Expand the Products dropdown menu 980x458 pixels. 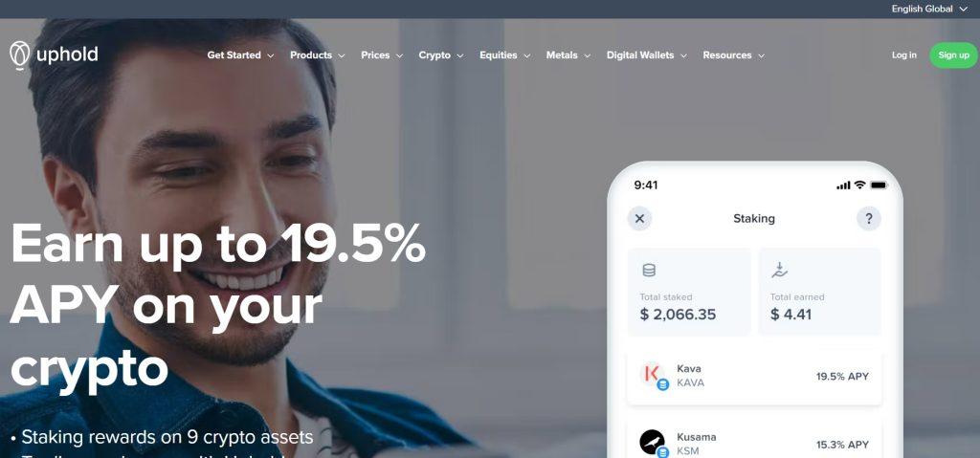tap(318, 55)
